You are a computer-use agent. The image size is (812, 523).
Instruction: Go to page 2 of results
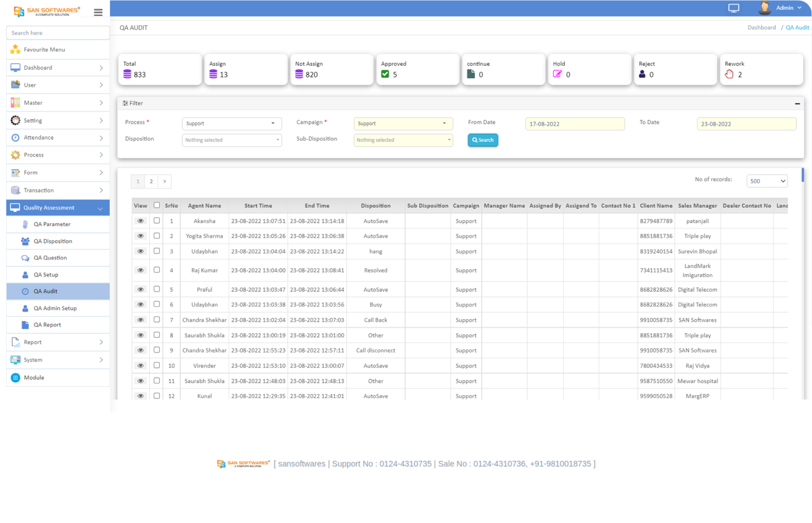(x=151, y=181)
